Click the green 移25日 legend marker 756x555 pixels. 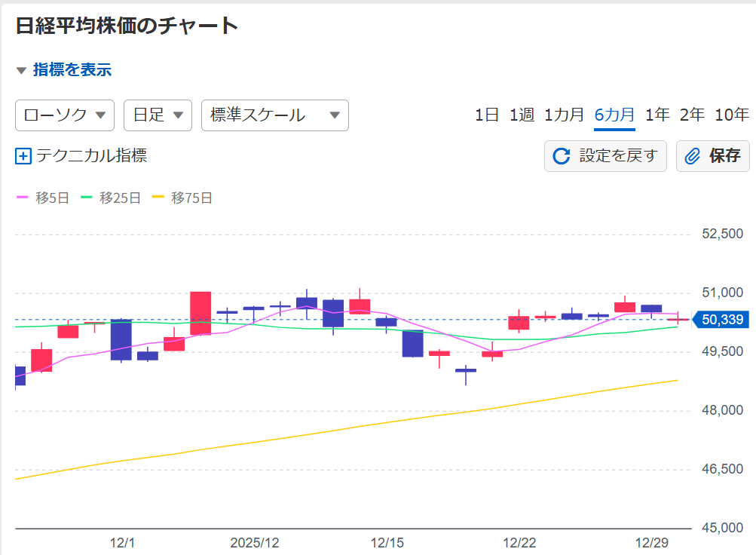click(x=87, y=198)
